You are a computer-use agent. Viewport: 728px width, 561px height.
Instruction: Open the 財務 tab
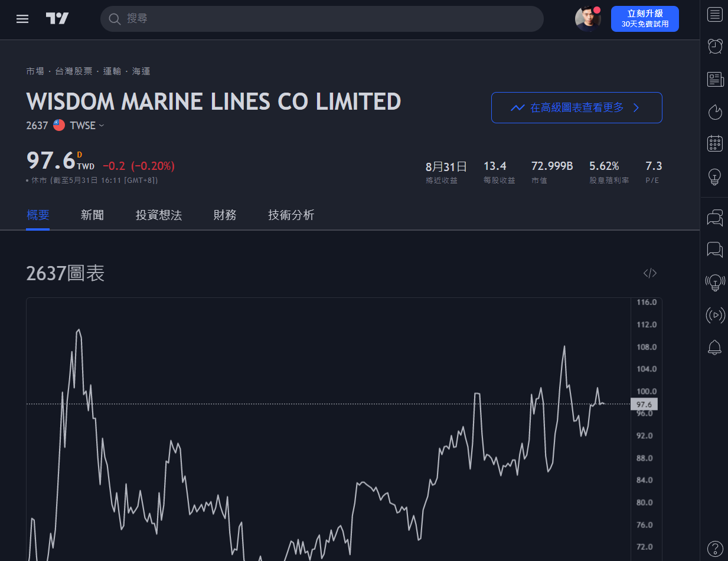click(x=225, y=215)
